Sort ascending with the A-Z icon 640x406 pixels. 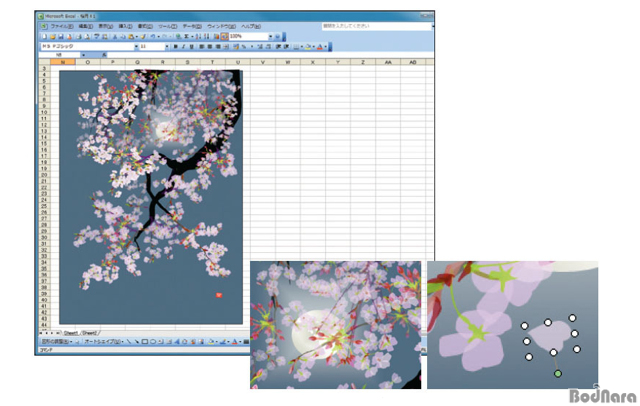(198, 37)
